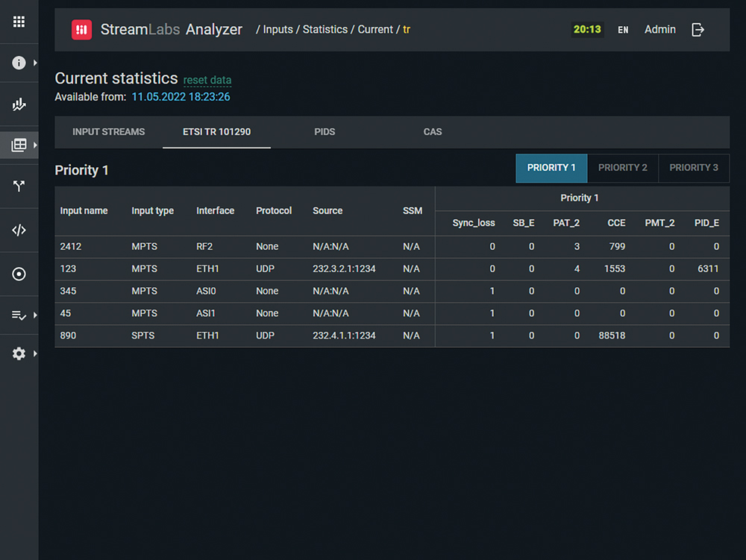Image resolution: width=746 pixels, height=560 pixels.
Task: Click the ASI0 interface cell
Action: coord(206,291)
